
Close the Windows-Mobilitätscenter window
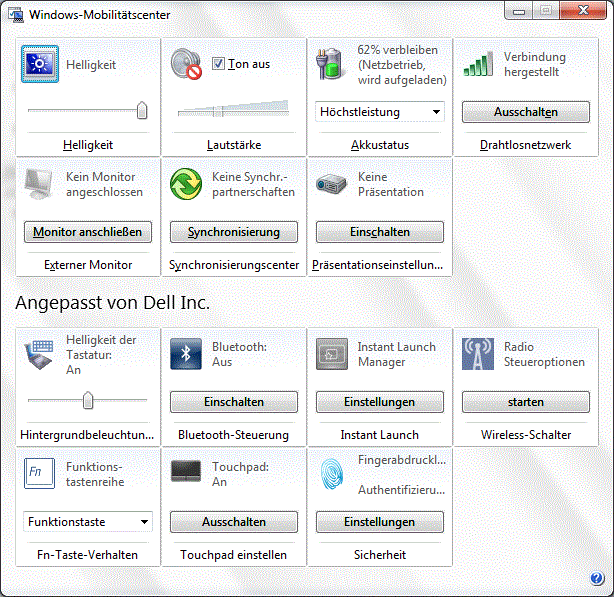pos(583,11)
